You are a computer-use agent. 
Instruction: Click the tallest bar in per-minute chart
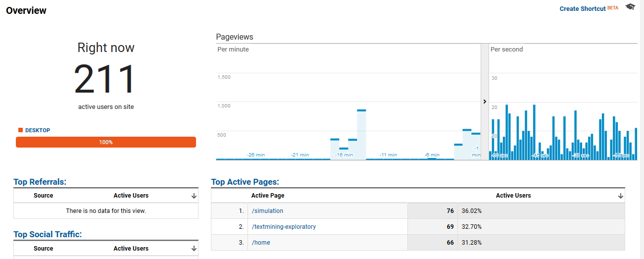point(361,134)
